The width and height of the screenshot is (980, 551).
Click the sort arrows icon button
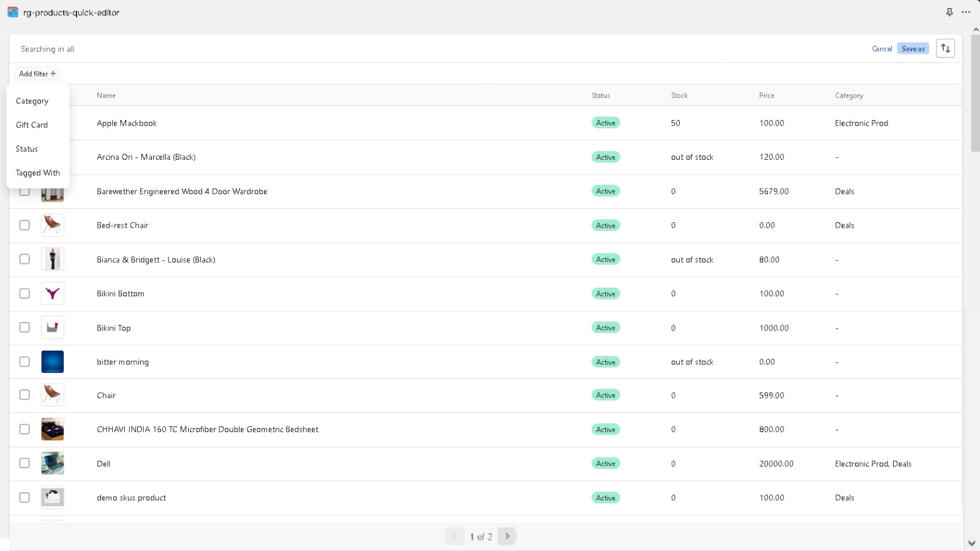(x=945, y=48)
